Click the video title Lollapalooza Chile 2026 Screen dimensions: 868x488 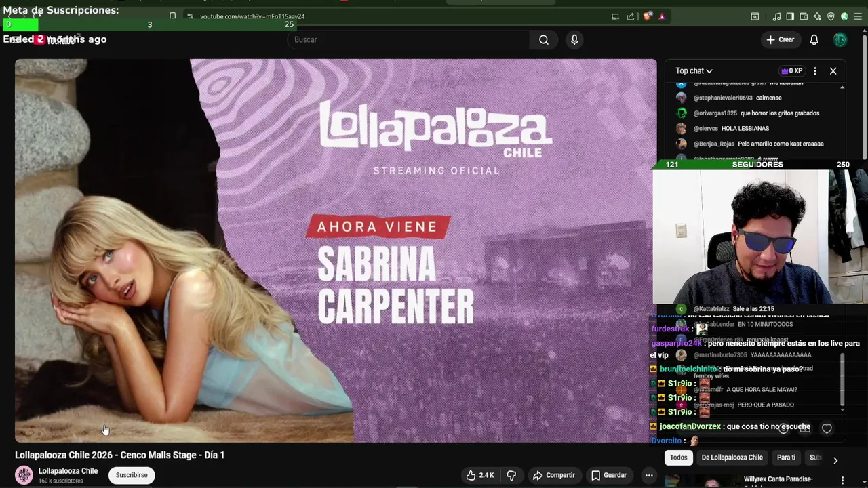(120, 455)
